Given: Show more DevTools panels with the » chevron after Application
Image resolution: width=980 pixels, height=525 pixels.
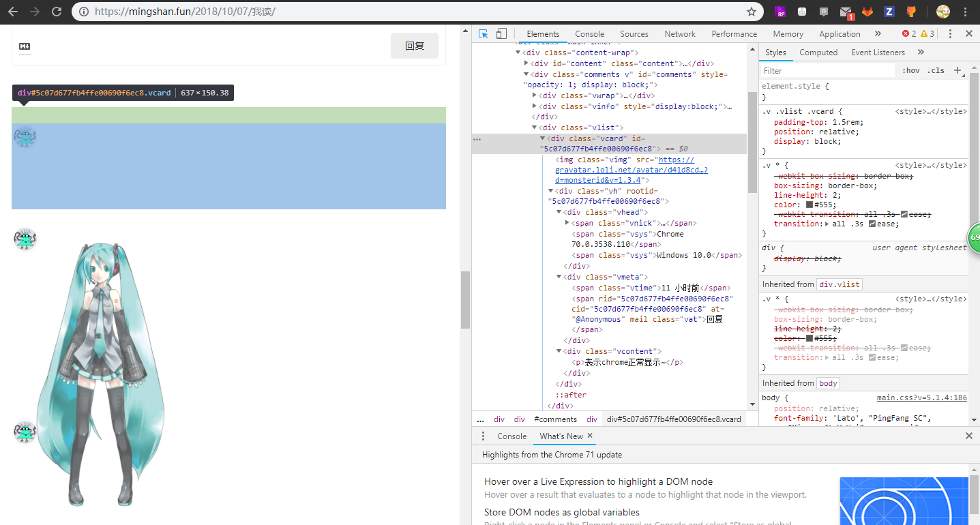Looking at the screenshot, I should pos(877,33).
